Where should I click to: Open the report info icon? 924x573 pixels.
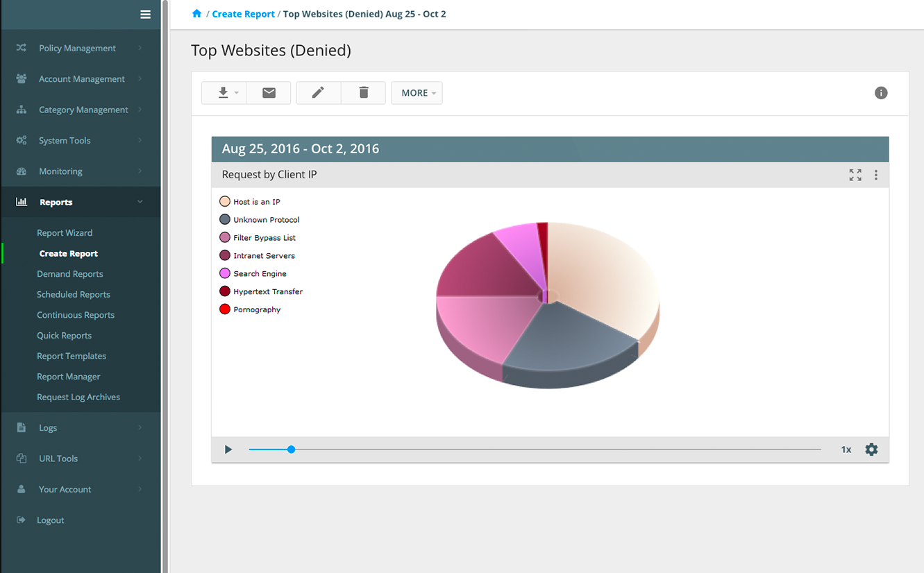880,92
